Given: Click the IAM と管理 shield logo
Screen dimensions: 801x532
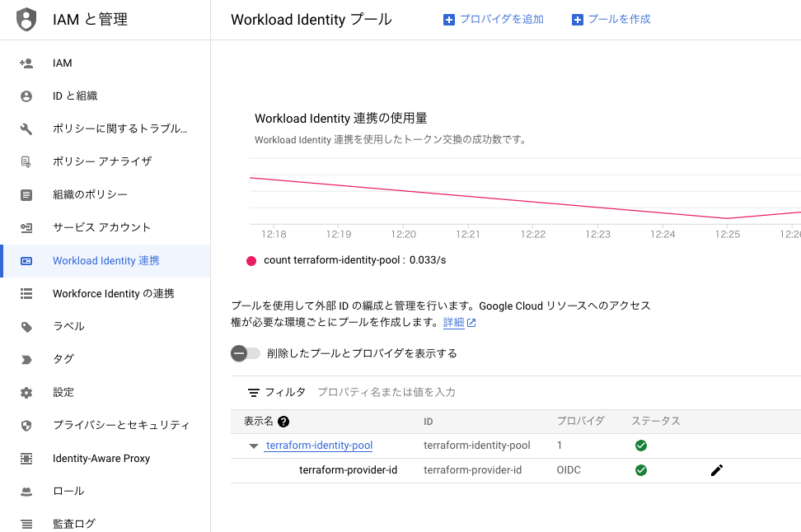Looking at the screenshot, I should [26, 19].
